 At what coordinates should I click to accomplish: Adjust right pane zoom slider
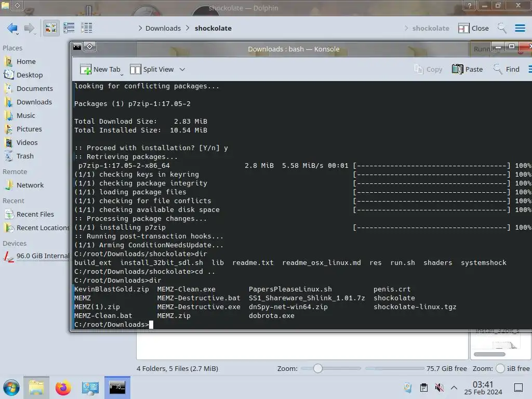(500, 368)
